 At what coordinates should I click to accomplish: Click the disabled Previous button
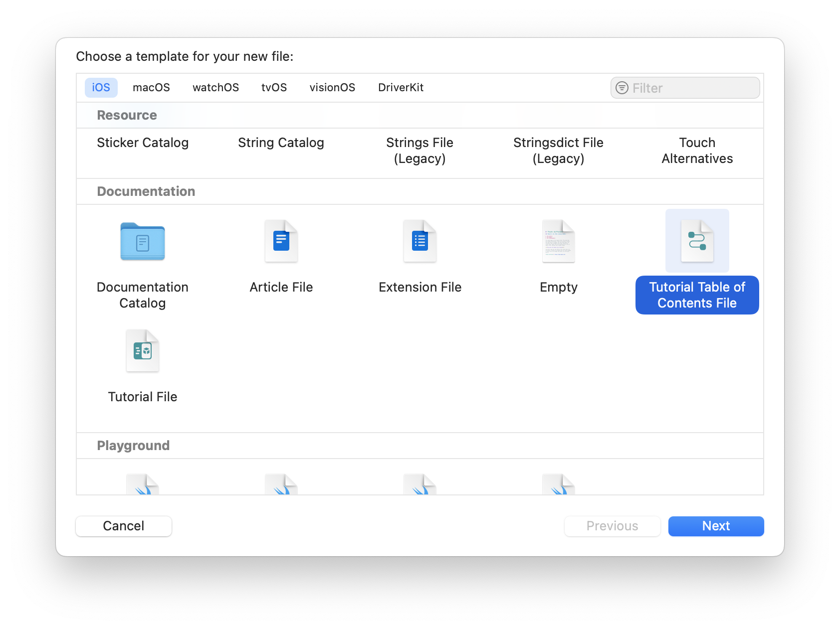[612, 526]
